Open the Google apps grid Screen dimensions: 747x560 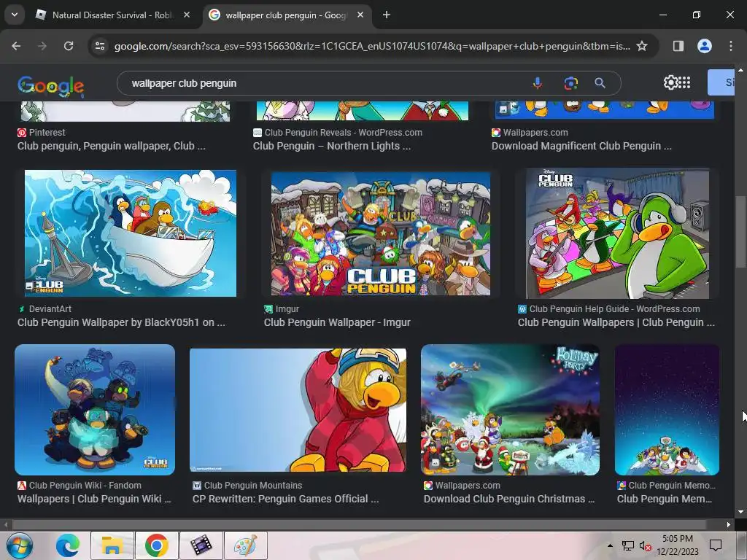pos(684,82)
